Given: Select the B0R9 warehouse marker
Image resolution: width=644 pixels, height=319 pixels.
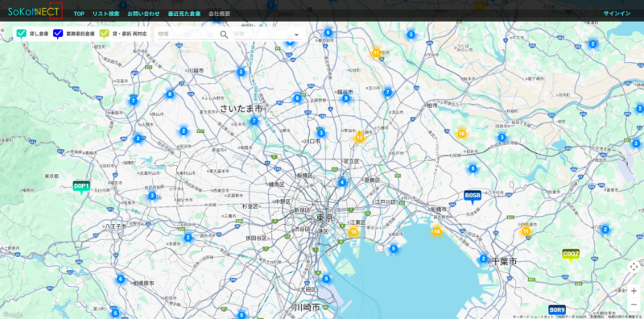Looking at the screenshot, I should (x=557, y=310).
